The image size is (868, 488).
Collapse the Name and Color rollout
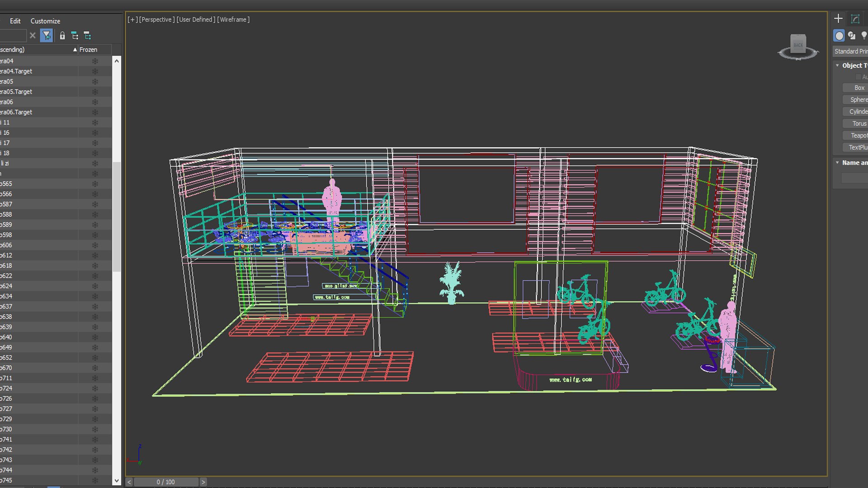click(837, 163)
